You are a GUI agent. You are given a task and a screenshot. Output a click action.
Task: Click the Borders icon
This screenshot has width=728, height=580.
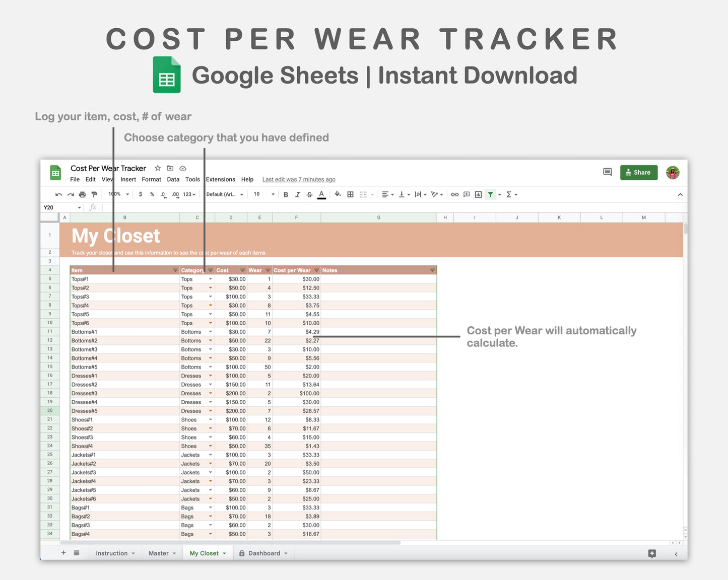(x=350, y=194)
